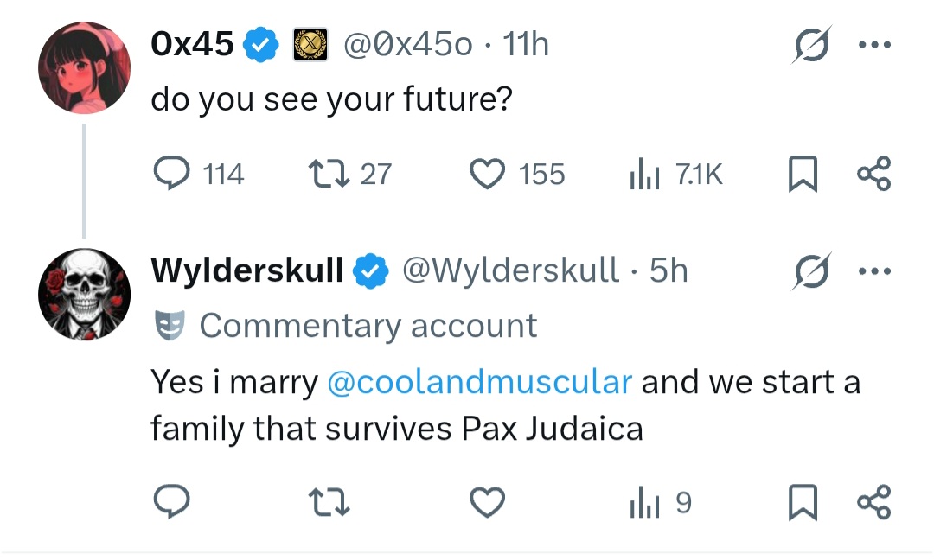View analytics for 0x45's post

point(645,175)
